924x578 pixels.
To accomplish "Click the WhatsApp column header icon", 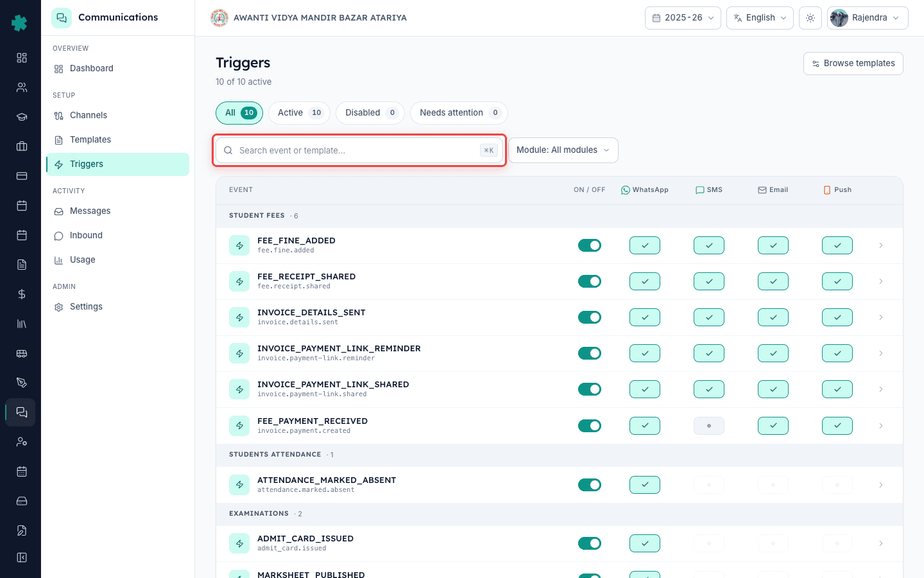I will point(626,190).
